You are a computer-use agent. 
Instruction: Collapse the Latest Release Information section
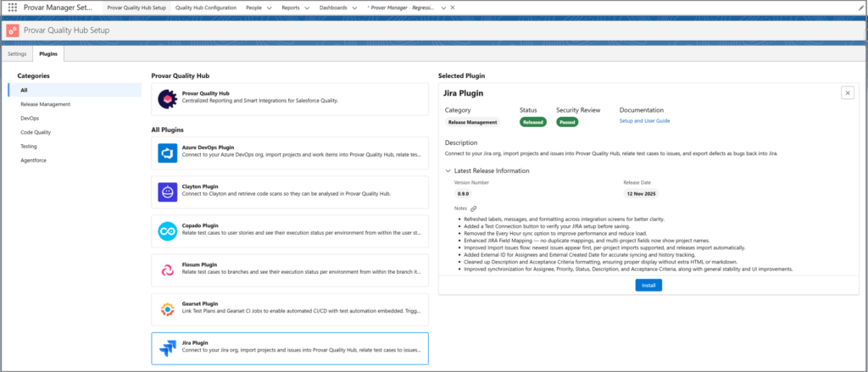click(448, 170)
